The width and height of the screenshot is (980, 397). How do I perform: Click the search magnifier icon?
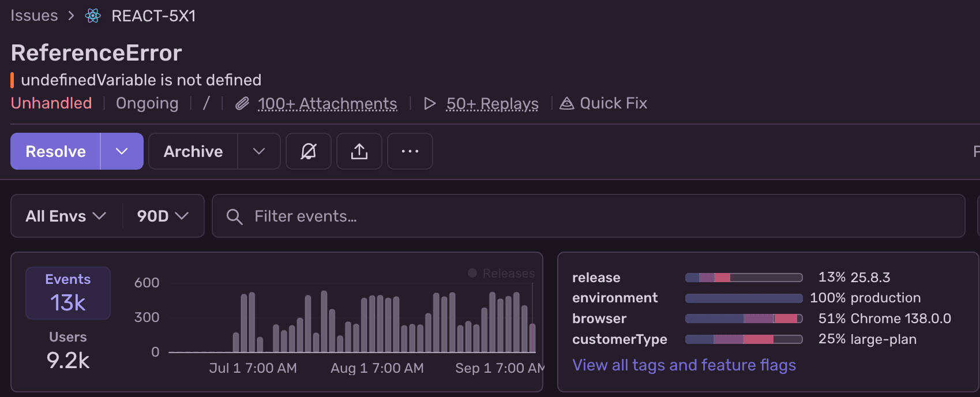(x=234, y=216)
